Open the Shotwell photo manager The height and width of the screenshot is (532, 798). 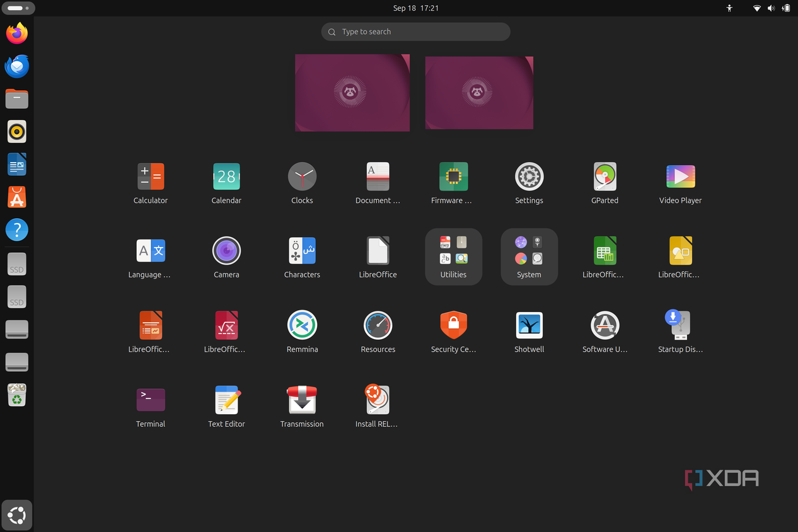(x=529, y=325)
